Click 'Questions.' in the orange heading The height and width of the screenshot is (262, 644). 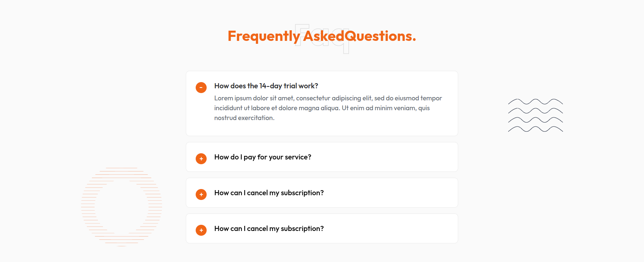click(380, 36)
